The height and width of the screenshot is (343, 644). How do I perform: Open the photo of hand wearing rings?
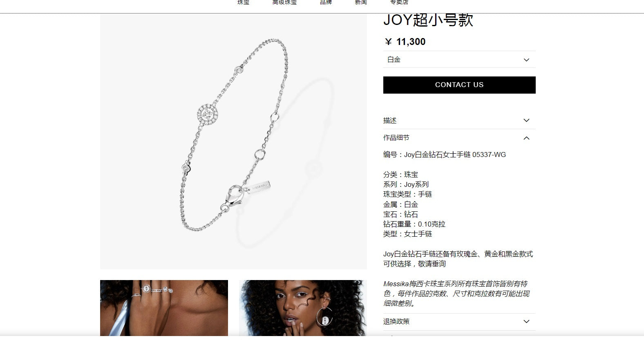(164, 308)
